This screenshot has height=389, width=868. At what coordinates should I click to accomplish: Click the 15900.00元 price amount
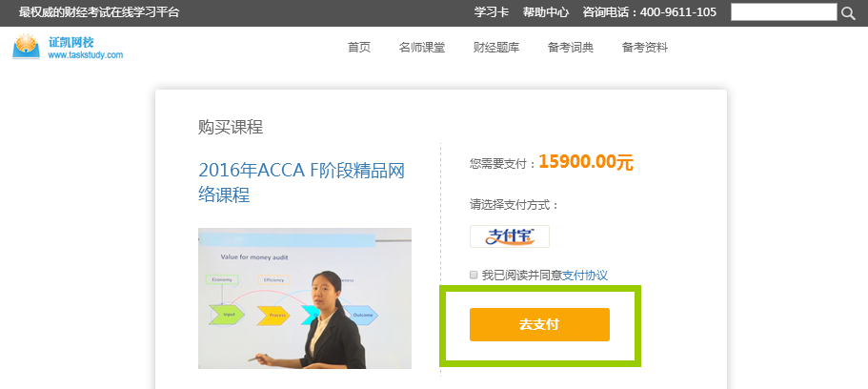[586, 162]
